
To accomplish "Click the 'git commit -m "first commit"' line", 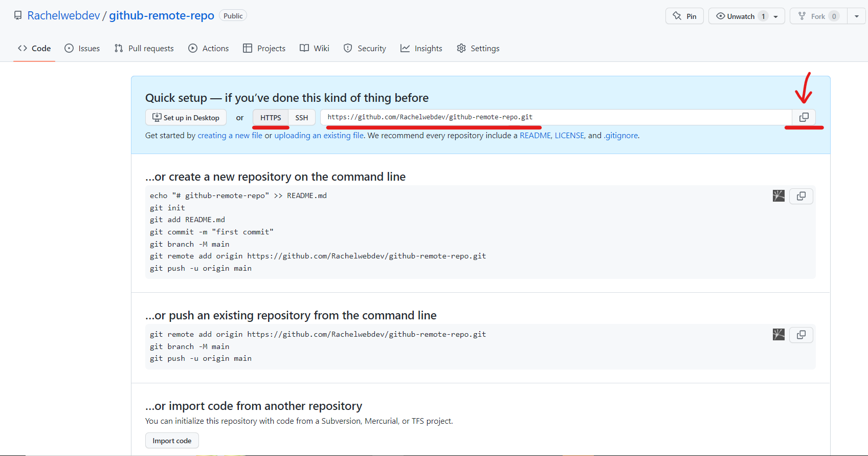I will click(211, 232).
